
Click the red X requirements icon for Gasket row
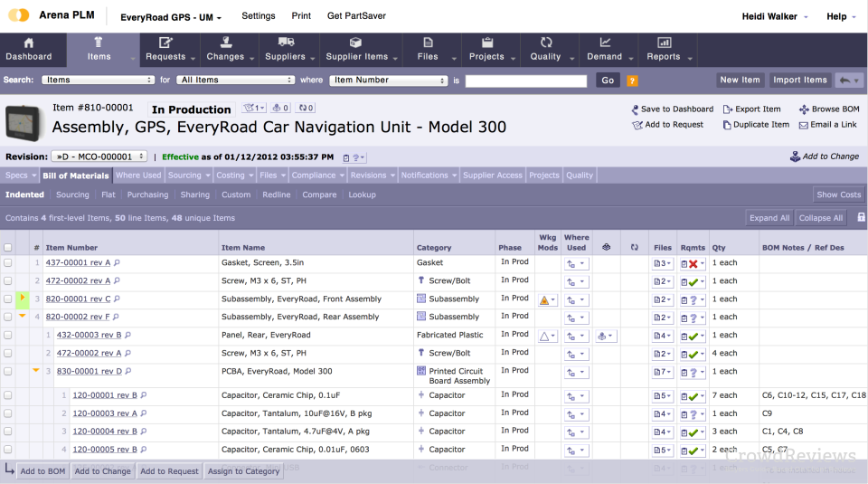[693, 264]
